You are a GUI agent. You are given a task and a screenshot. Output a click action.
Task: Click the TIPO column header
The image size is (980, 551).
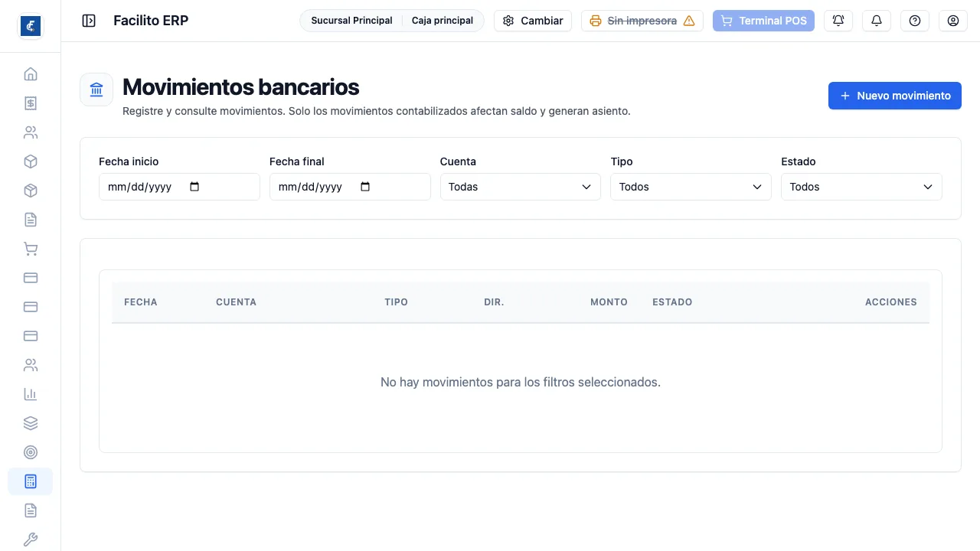[x=397, y=302]
